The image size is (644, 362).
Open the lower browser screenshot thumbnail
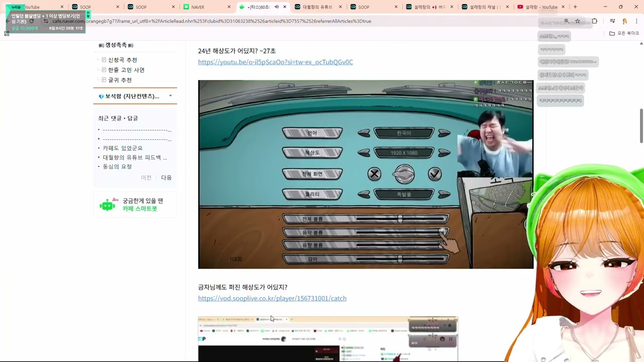pyautogui.click(x=328, y=339)
